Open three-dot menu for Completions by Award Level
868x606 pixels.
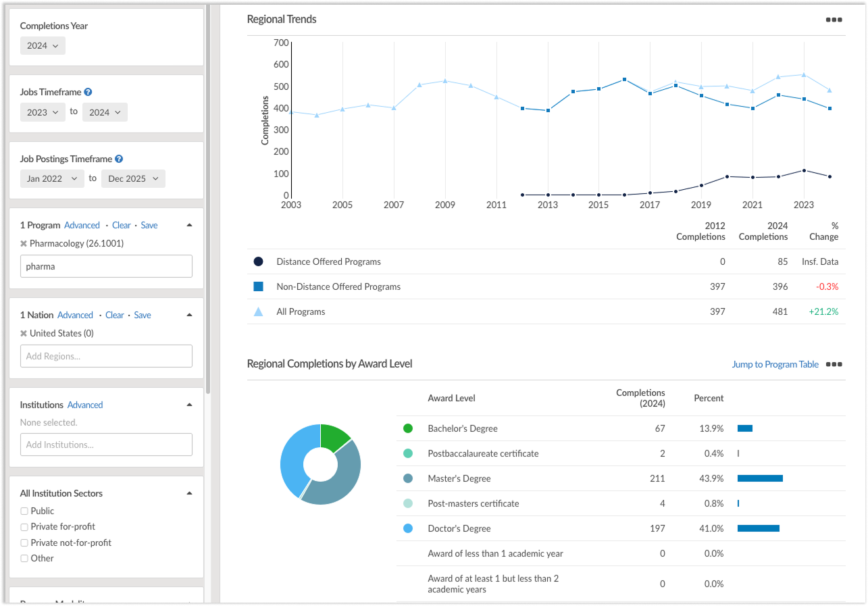click(834, 364)
